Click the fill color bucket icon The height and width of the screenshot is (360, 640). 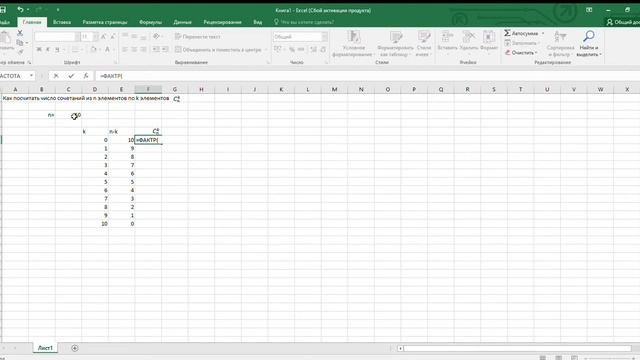(93, 49)
